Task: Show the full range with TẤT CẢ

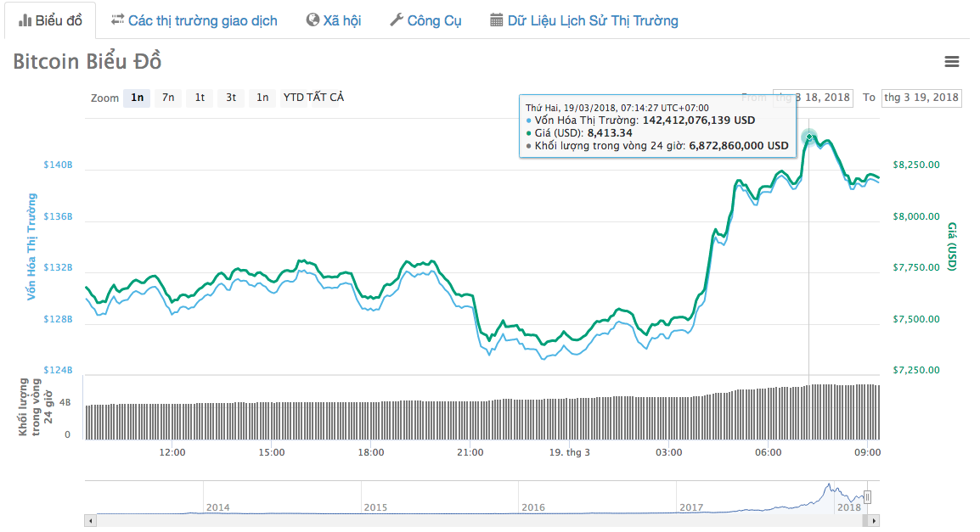Action: (325, 98)
